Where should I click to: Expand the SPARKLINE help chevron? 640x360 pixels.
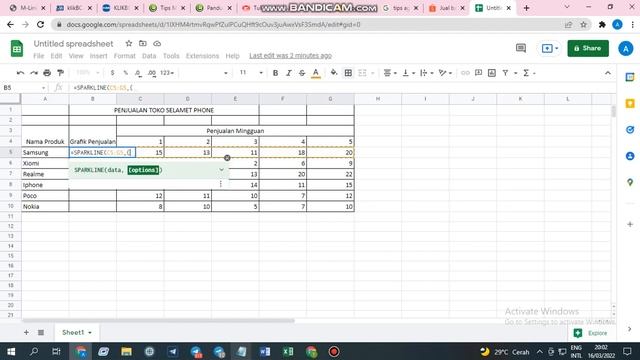tap(221, 170)
